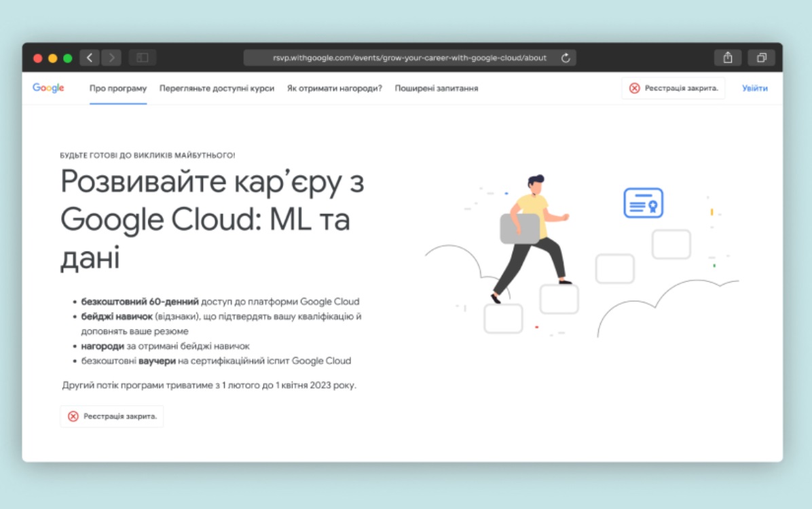This screenshot has height=509, width=812.
Task: Select the "Про програму" tab
Action: pos(118,88)
